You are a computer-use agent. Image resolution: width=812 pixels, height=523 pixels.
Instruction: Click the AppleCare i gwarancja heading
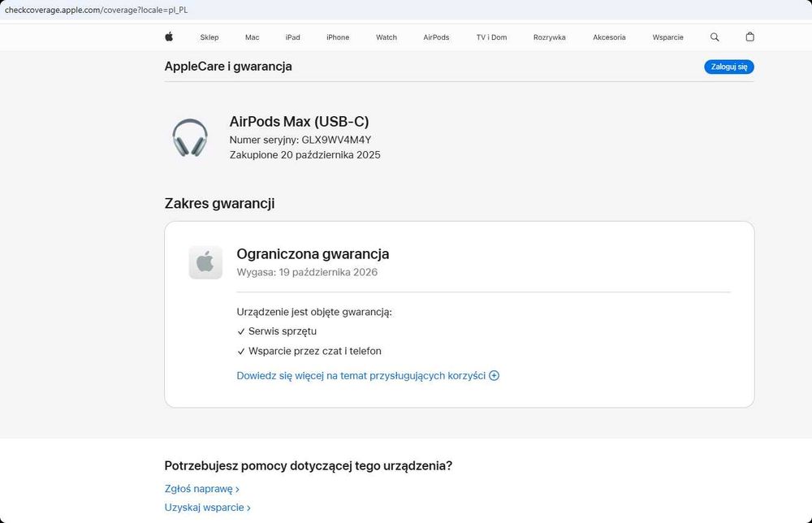click(x=228, y=67)
